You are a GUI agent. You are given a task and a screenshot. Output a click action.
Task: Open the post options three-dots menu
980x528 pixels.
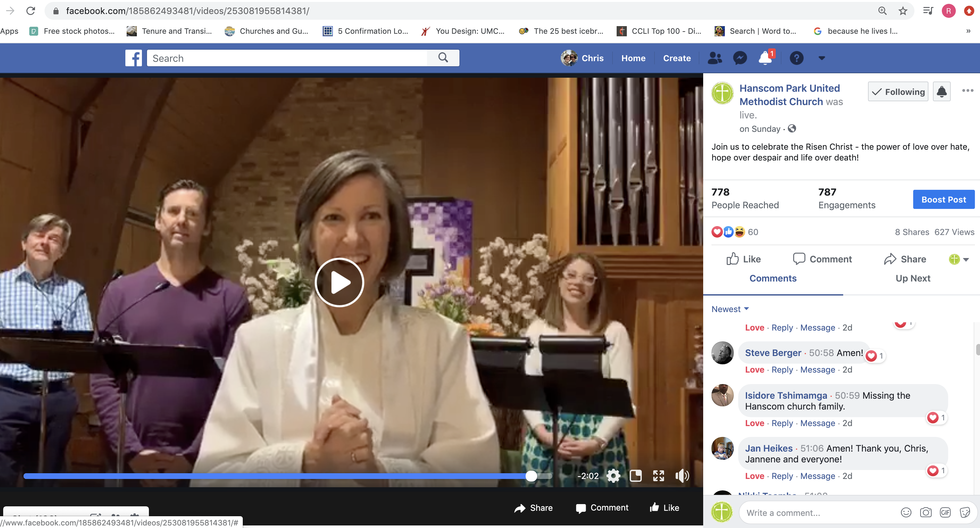[x=968, y=91]
